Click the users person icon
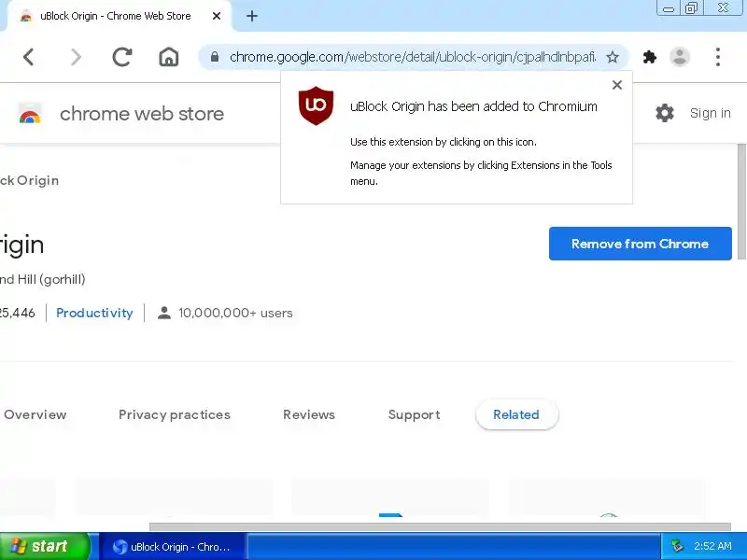This screenshot has width=747, height=560. [x=164, y=313]
